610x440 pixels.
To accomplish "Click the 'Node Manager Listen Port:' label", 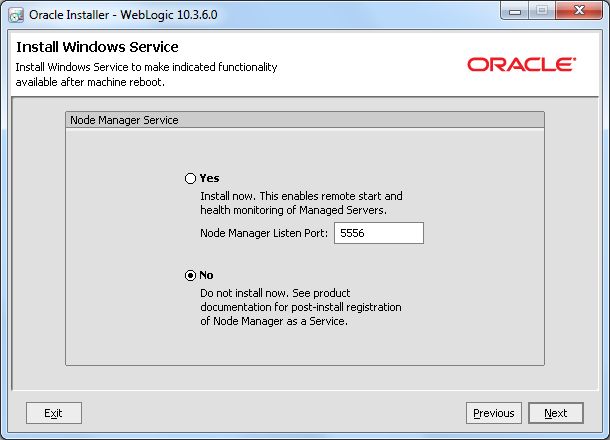I will [264, 233].
